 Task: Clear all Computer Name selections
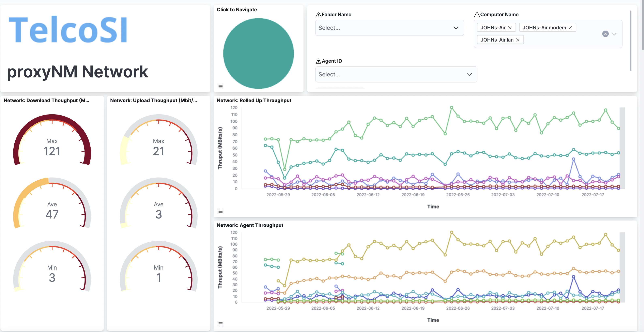click(x=605, y=34)
